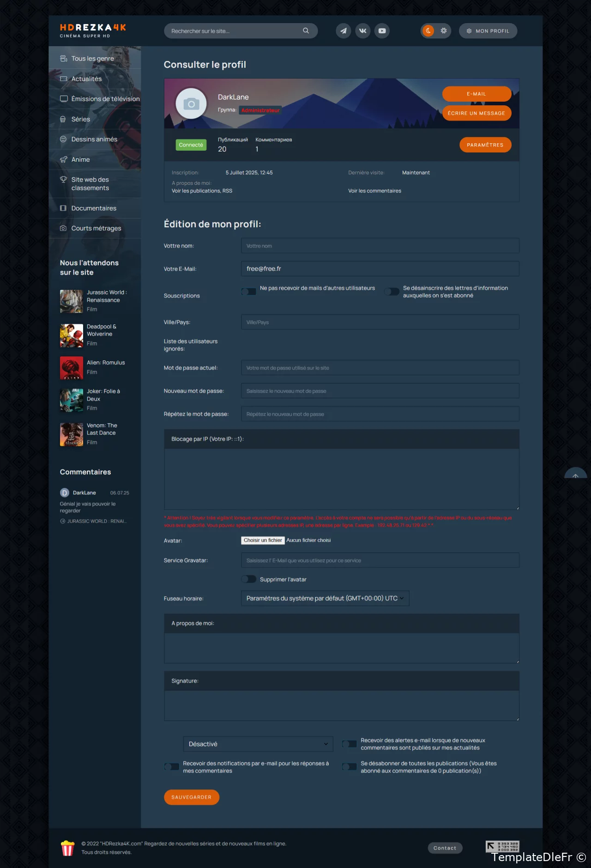Expand the 'Désactivé' dropdown
This screenshot has width=591, height=868.
(x=258, y=744)
